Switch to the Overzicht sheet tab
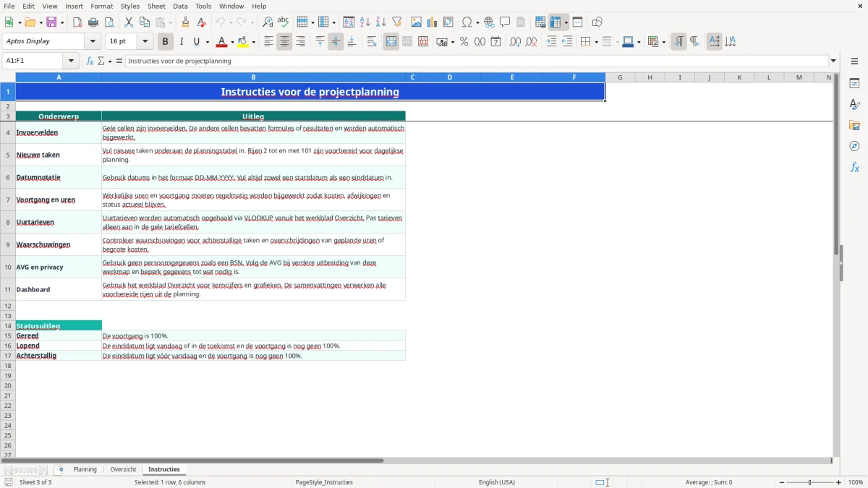Screen dimensions: 868x488 [x=123, y=469]
